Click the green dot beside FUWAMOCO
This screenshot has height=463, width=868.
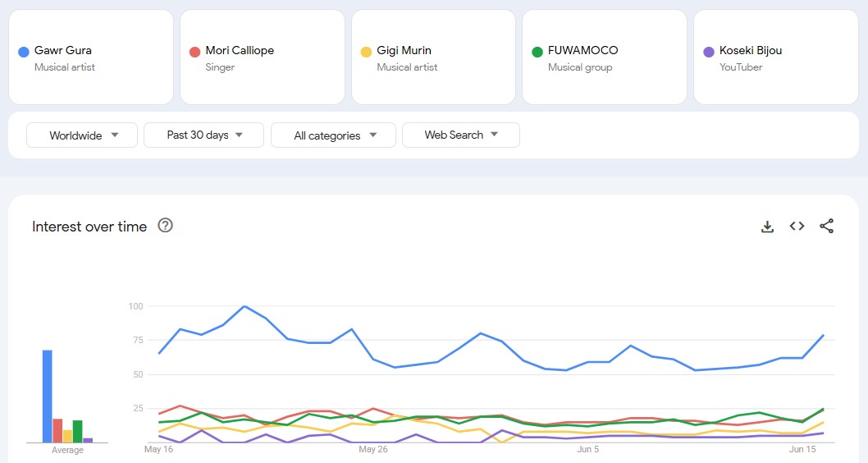[537, 52]
